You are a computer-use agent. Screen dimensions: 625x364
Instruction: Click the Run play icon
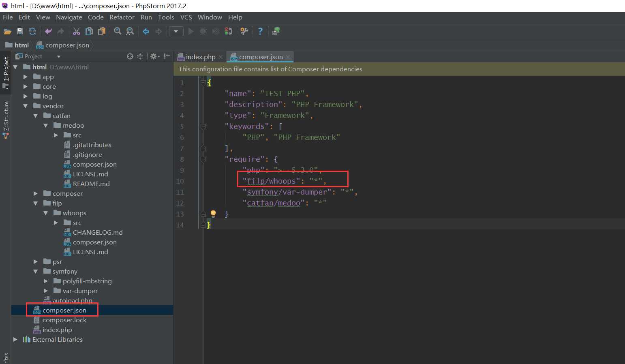(191, 31)
